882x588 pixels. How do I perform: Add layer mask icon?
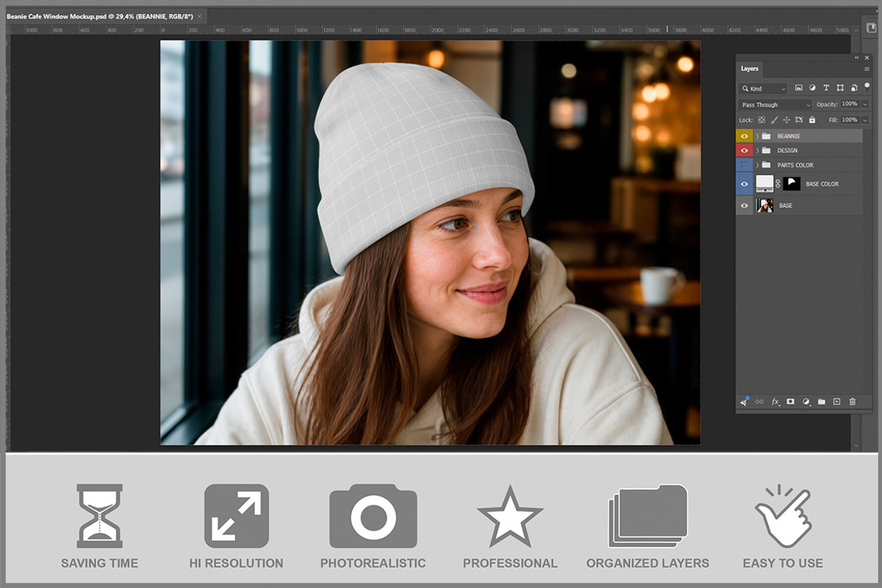point(791,402)
